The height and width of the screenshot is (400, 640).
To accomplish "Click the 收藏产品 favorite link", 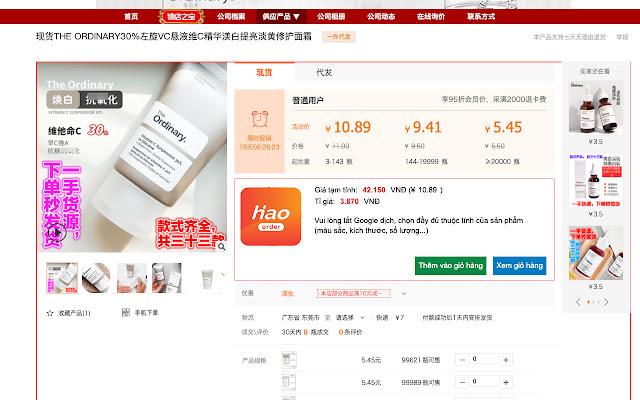I will tap(74, 313).
